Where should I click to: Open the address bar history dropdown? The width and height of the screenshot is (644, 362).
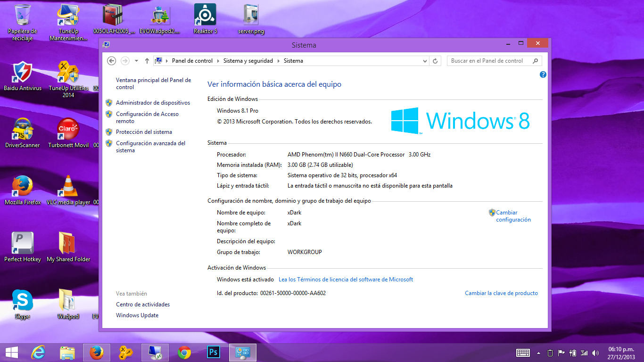tap(425, 61)
